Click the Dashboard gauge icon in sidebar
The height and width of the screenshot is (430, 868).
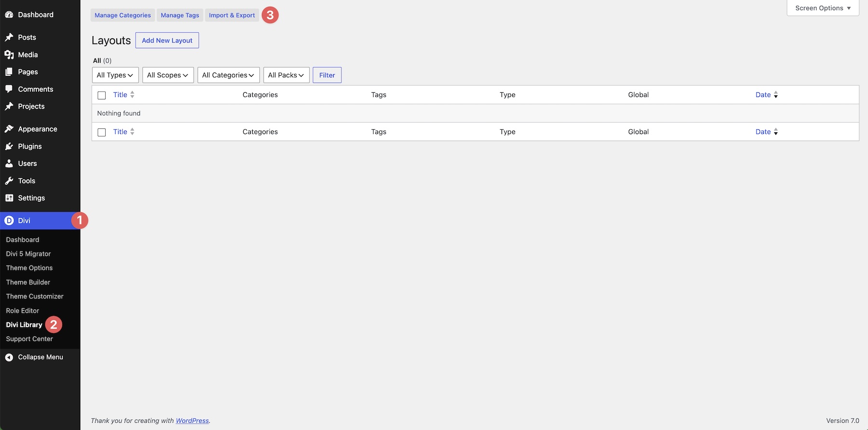pos(9,15)
